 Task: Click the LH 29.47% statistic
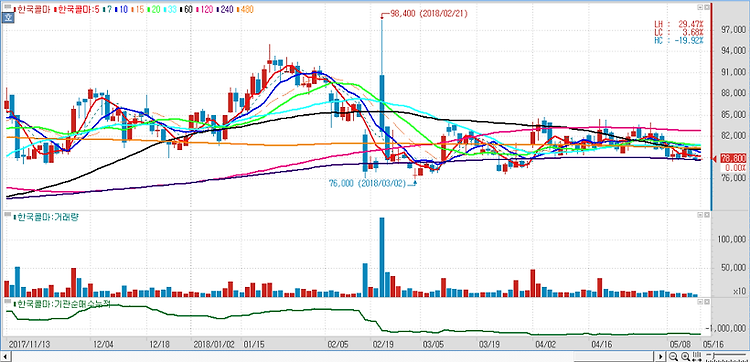point(679,23)
